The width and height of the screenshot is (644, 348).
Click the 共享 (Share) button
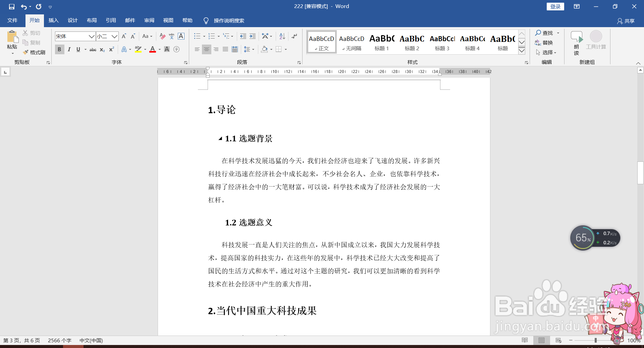click(x=626, y=21)
